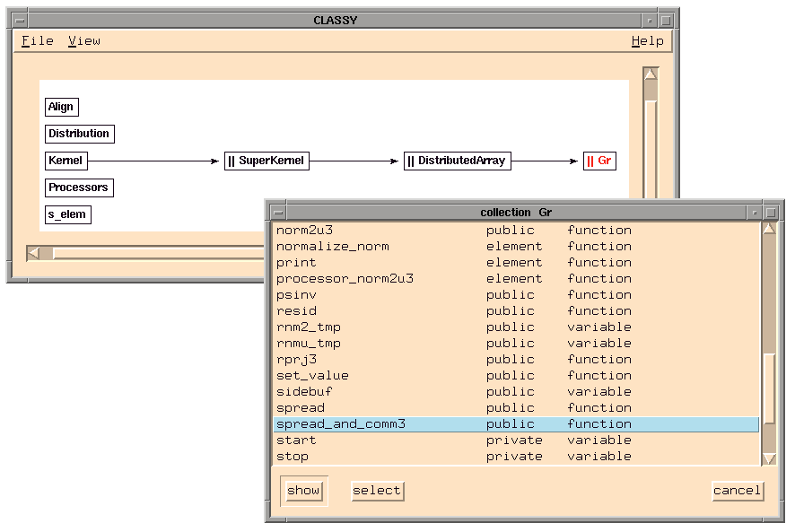The height and width of the screenshot is (532, 795).
Task: Select the sidebuf variable row
Action: pyautogui.click(x=516, y=393)
